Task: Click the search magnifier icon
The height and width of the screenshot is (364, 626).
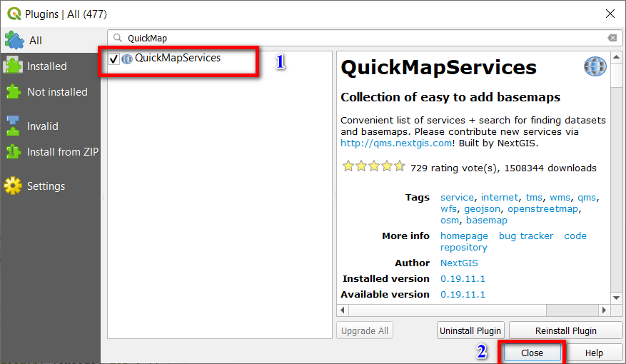Action: (x=117, y=38)
